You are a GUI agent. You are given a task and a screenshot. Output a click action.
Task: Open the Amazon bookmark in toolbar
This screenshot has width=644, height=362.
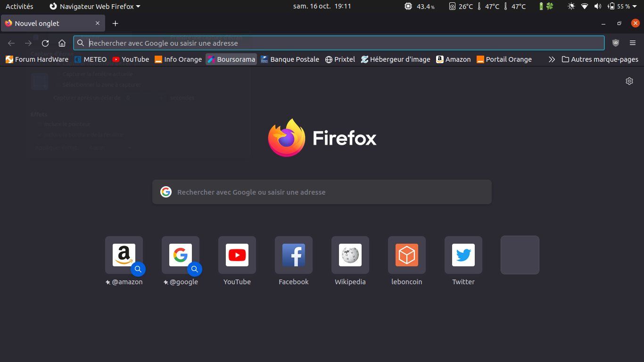453,59
